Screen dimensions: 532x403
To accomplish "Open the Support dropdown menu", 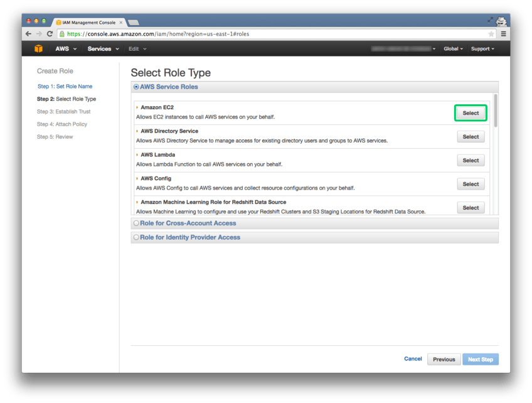I will pyautogui.click(x=482, y=49).
